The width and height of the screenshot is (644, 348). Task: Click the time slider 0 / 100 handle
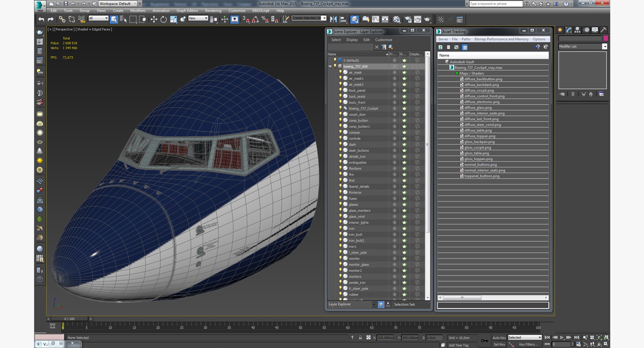click(x=69, y=319)
